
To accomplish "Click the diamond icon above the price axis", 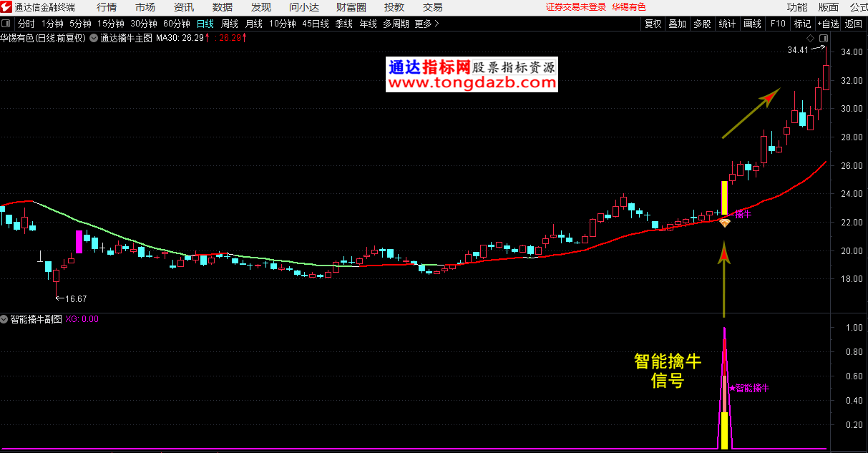I will click(x=810, y=38).
